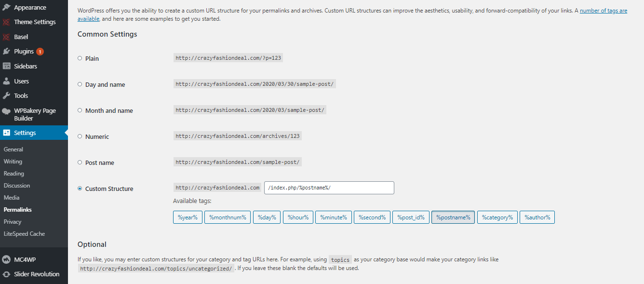The width and height of the screenshot is (644, 284).
Task: Pick the Numeric permalink radio button
Action: 80,136
